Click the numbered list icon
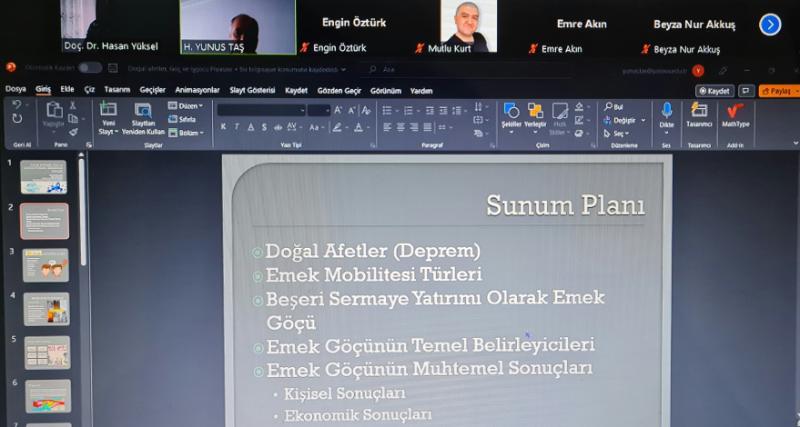The width and height of the screenshot is (800, 427). tap(408, 110)
